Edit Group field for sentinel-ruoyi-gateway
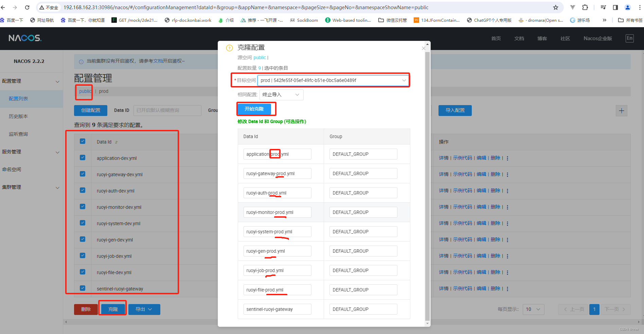644x334 pixels. click(x=363, y=309)
